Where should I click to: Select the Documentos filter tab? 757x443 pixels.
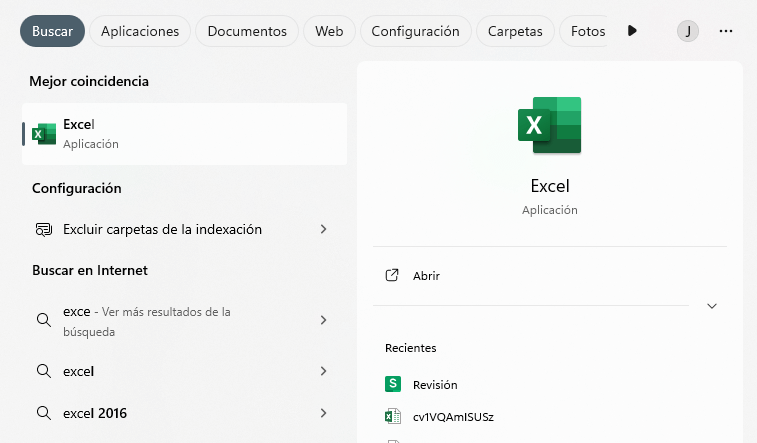[x=247, y=31]
